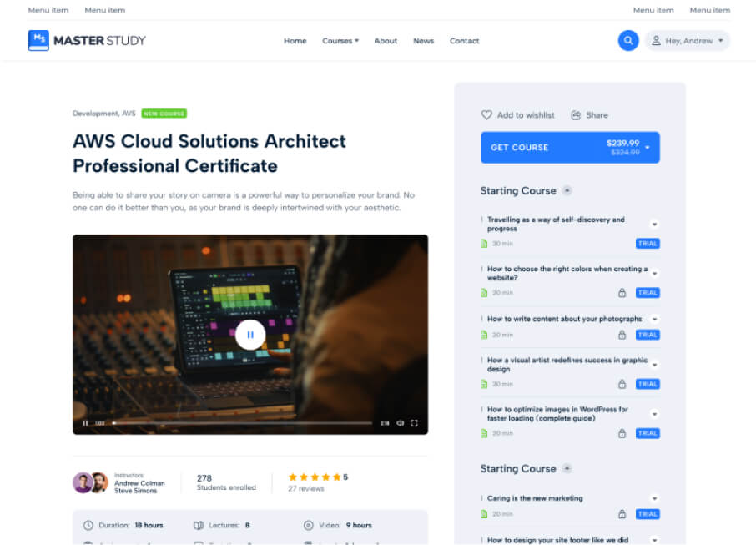The image size is (756, 545).
Task: Expand the 'Caring is the new marketing' lesson
Action: coord(654,499)
